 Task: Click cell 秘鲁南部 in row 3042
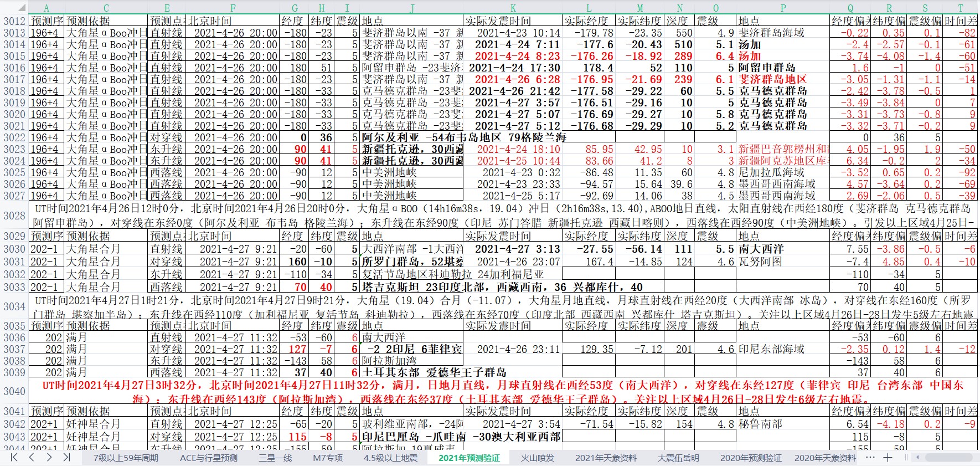783,424
